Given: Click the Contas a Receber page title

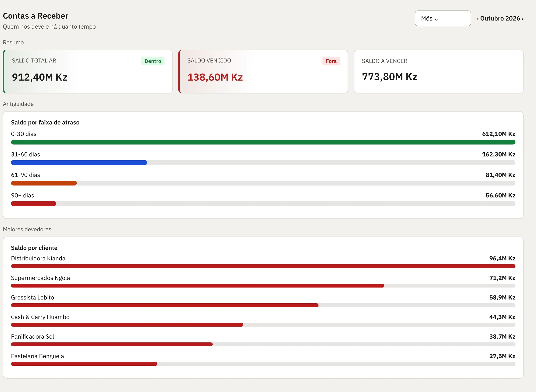Looking at the screenshot, I should [x=36, y=16].
